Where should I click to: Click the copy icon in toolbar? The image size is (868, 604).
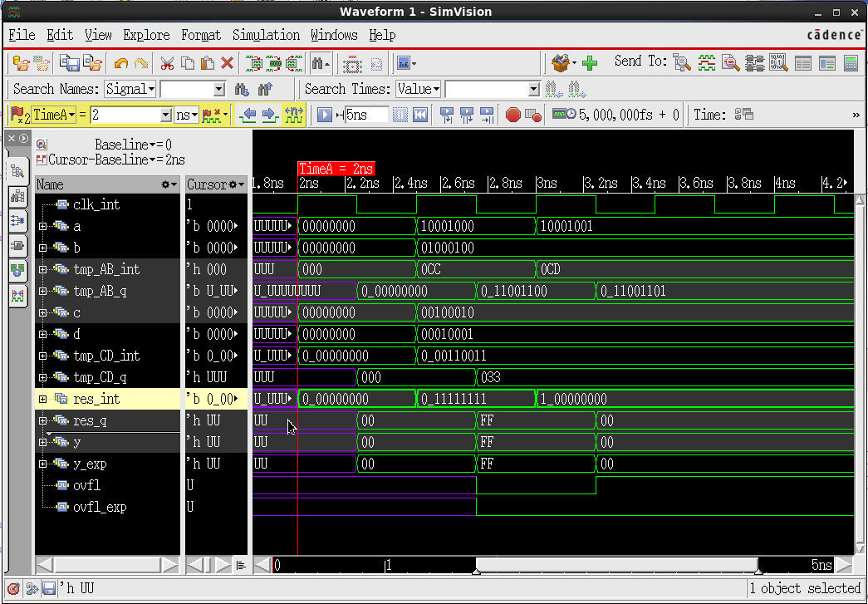click(188, 64)
